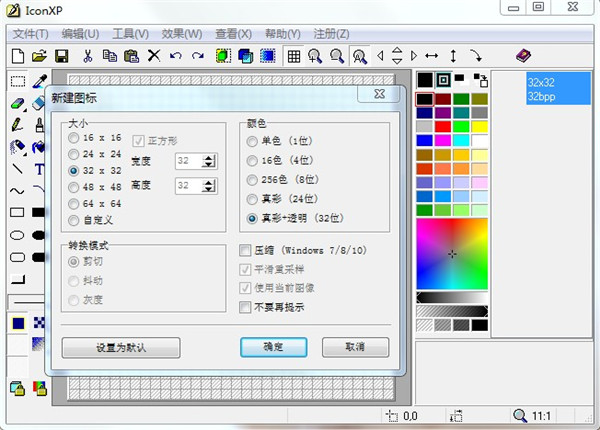Click the Open folder toolbar icon

coord(40,56)
